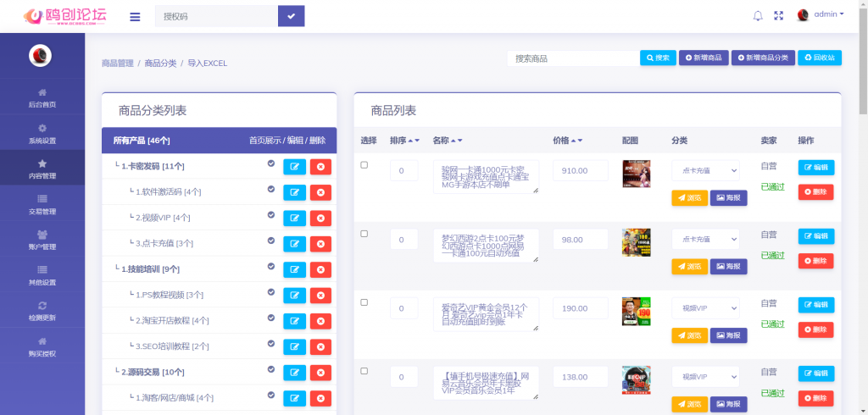The height and width of the screenshot is (415, 868).
Task: Click the 搜索 button
Action: click(x=658, y=58)
